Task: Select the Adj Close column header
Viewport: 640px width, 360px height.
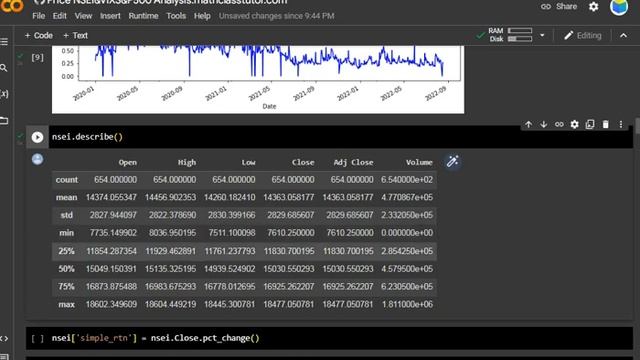Action: point(353,162)
